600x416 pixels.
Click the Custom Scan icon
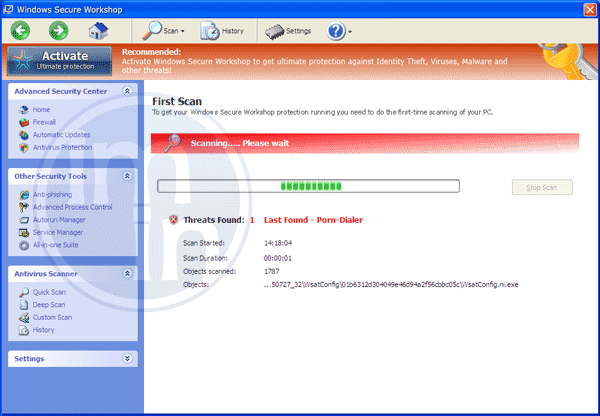point(24,318)
